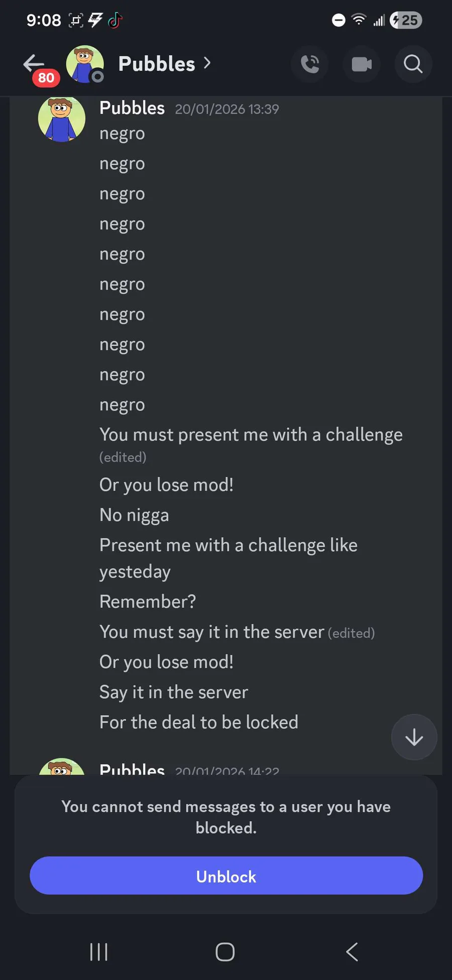Start a video call with Pubbles
Image resolution: width=452 pixels, height=980 pixels.
(x=362, y=64)
